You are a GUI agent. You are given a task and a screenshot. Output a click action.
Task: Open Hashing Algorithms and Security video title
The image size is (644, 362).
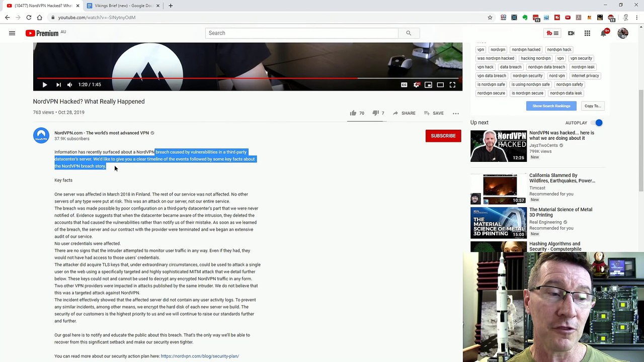(555, 246)
